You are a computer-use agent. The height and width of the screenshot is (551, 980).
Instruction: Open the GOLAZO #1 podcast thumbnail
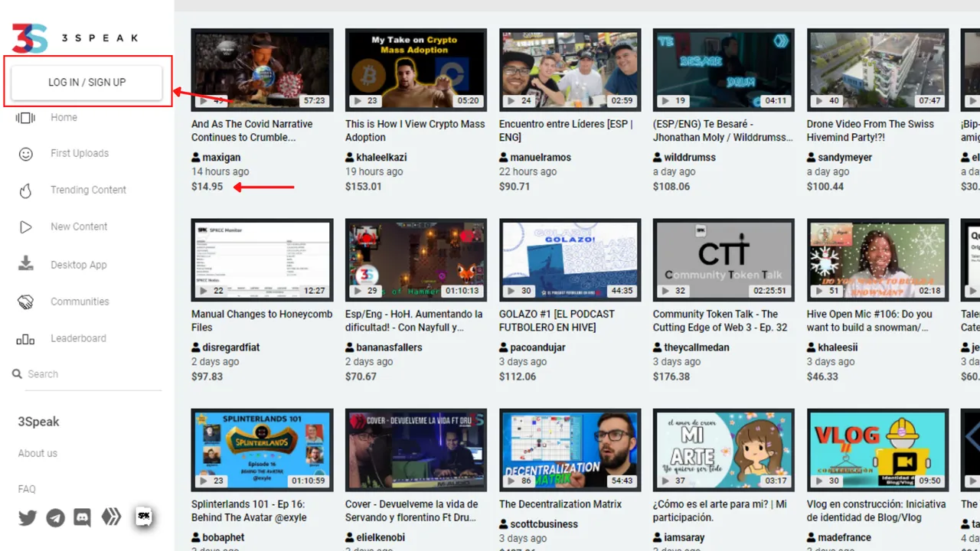pyautogui.click(x=570, y=259)
